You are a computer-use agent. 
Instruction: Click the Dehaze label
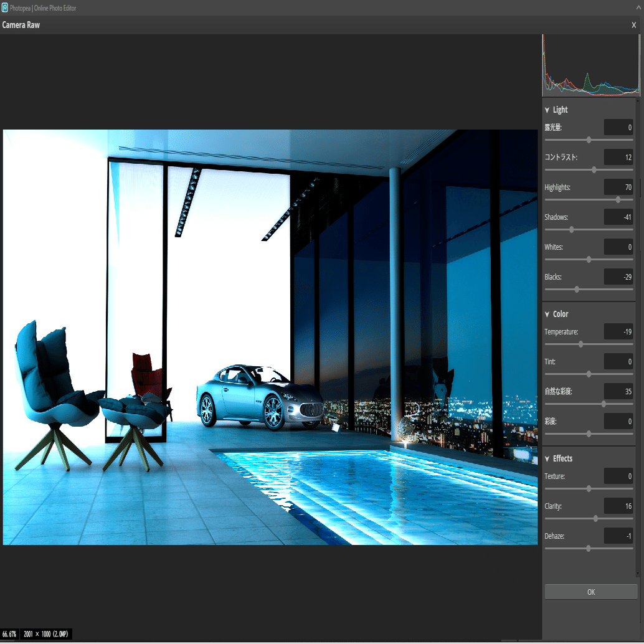click(554, 536)
